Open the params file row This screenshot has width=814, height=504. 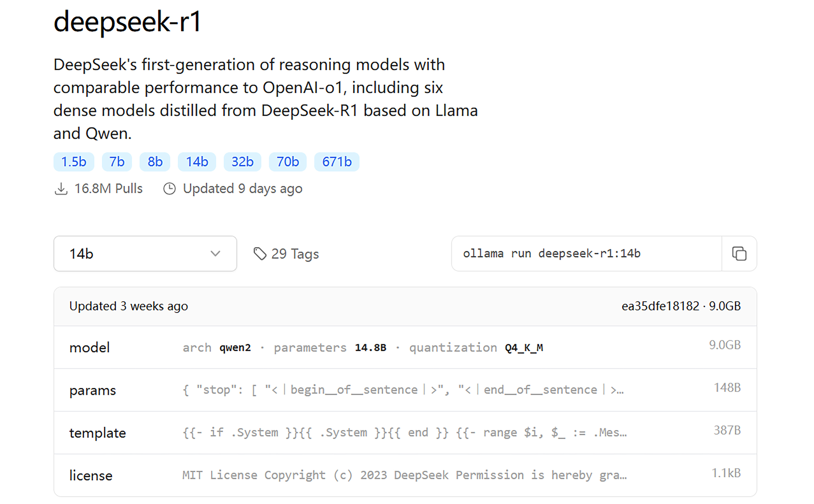[x=405, y=390]
